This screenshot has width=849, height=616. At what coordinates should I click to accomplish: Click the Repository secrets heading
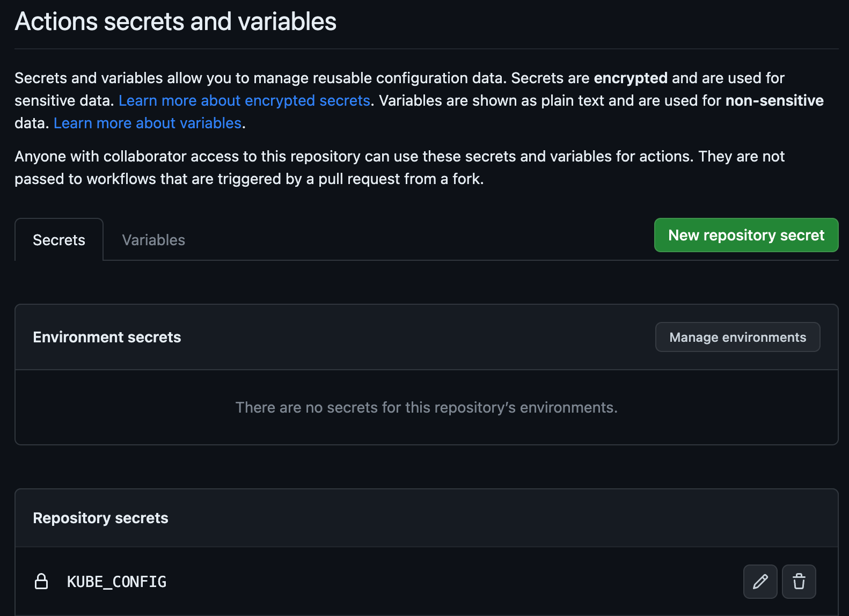pos(100,518)
